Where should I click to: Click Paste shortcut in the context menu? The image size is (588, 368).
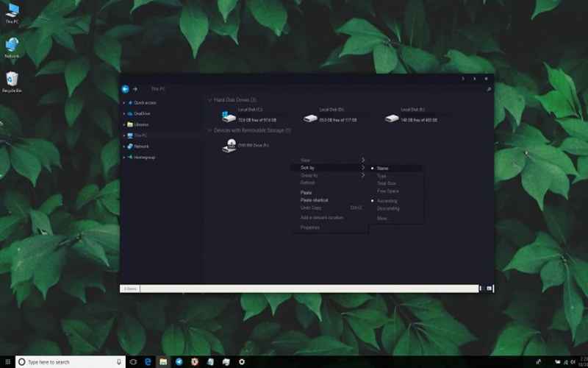[x=330, y=200]
